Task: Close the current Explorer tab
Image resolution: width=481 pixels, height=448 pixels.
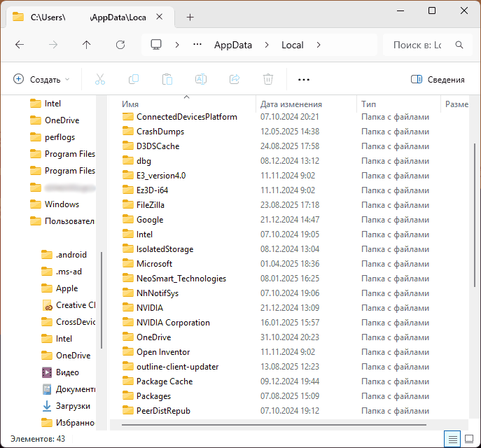Action: click(x=159, y=17)
